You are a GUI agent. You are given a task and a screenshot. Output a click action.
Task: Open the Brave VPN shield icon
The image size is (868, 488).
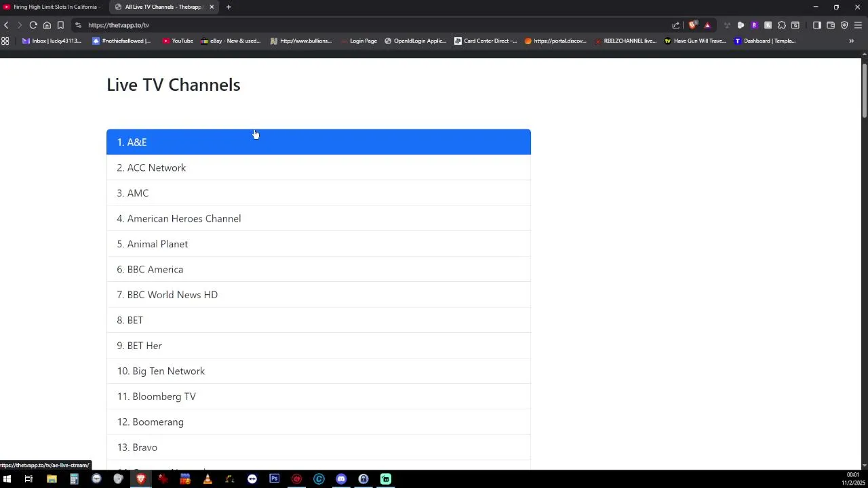[x=844, y=25]
